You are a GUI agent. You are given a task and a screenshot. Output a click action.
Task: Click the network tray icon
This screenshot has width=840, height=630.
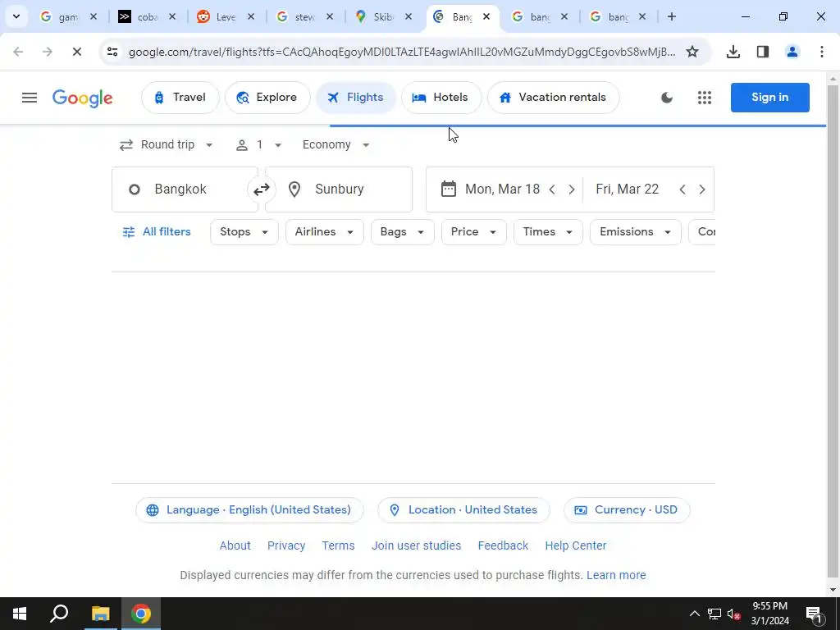714,614
